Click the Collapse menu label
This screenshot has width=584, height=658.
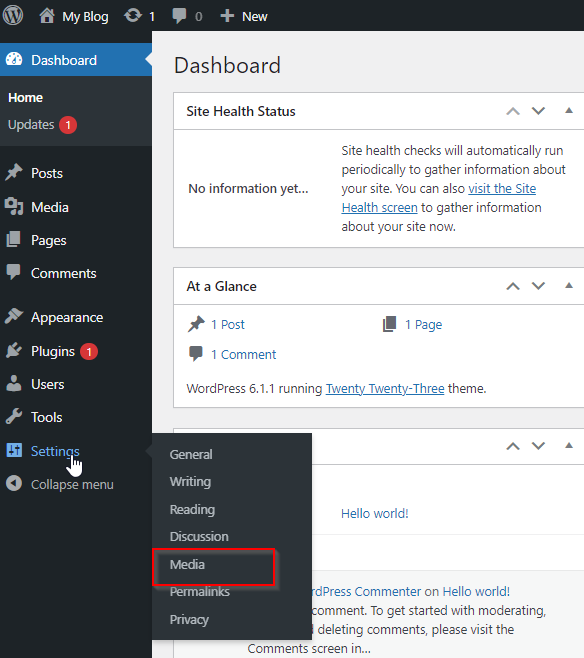72,485
